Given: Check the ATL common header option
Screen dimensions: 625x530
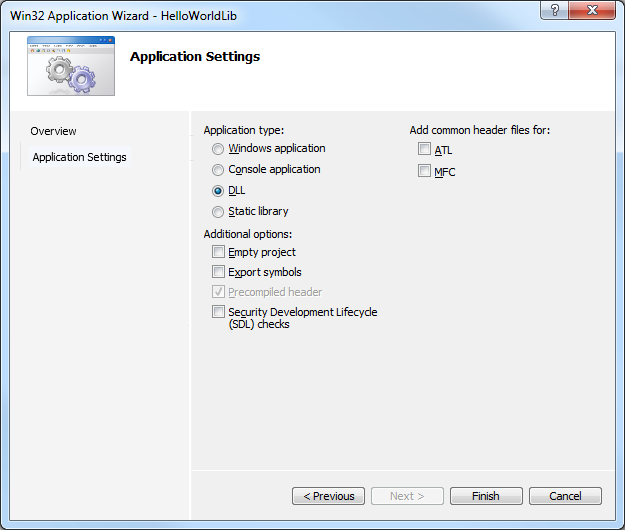Looking at the screenshot, I should click(425, 150).
